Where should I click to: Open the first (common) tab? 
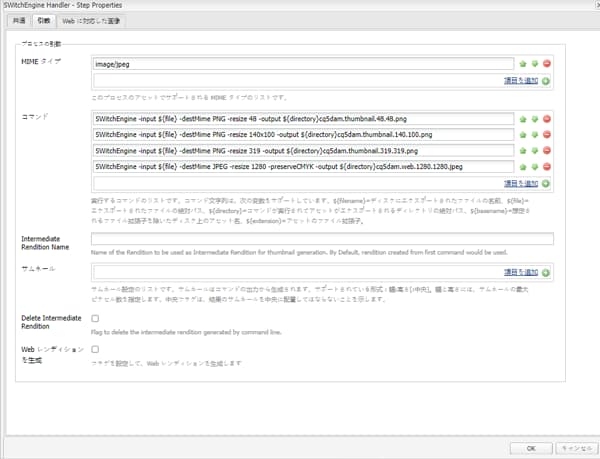[x=19, y=21]
